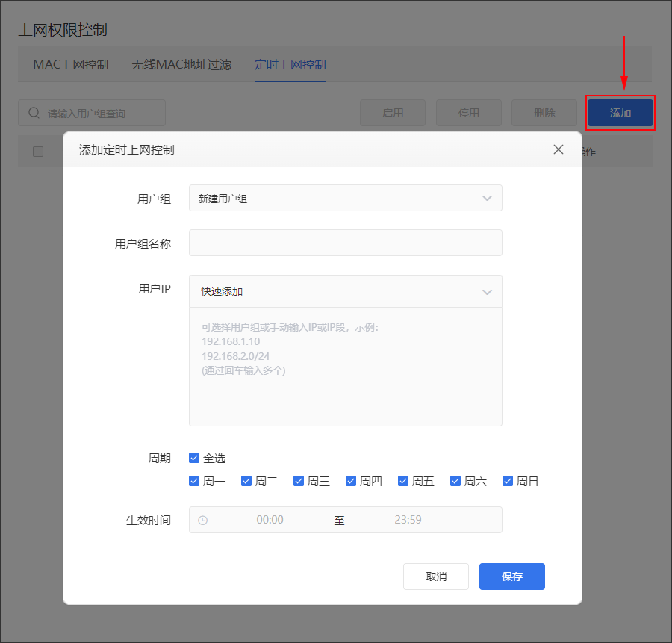Screen dimensions: 672x643
Task: Uncheck the 周六 checkbox
Action: (x=455, y=481)
